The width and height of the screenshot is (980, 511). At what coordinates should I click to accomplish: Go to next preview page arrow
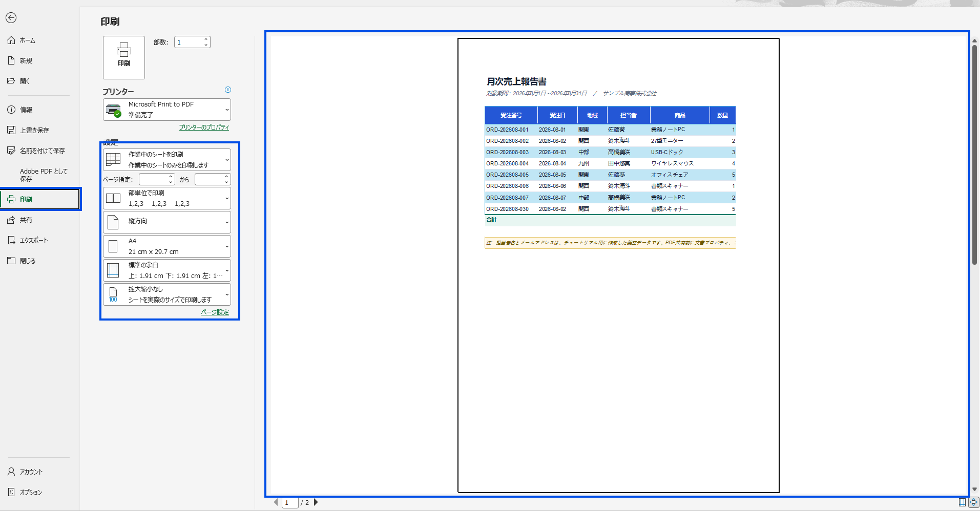(x=316, y=502)
